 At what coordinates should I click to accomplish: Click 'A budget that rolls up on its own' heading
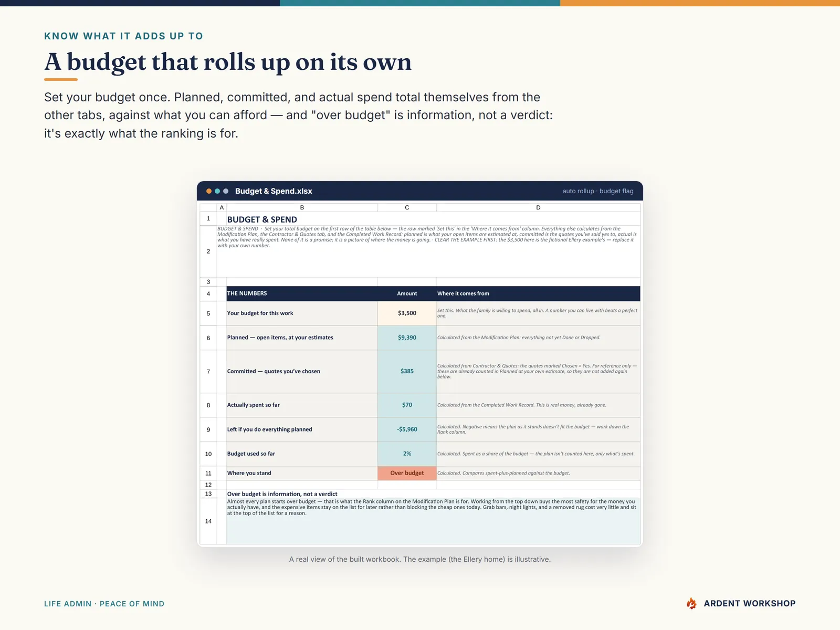coord(228,62)
